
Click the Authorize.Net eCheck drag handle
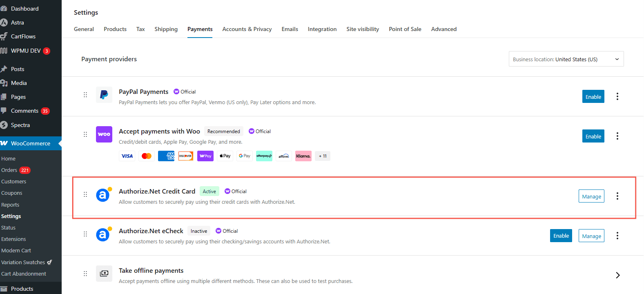point(85,234)
